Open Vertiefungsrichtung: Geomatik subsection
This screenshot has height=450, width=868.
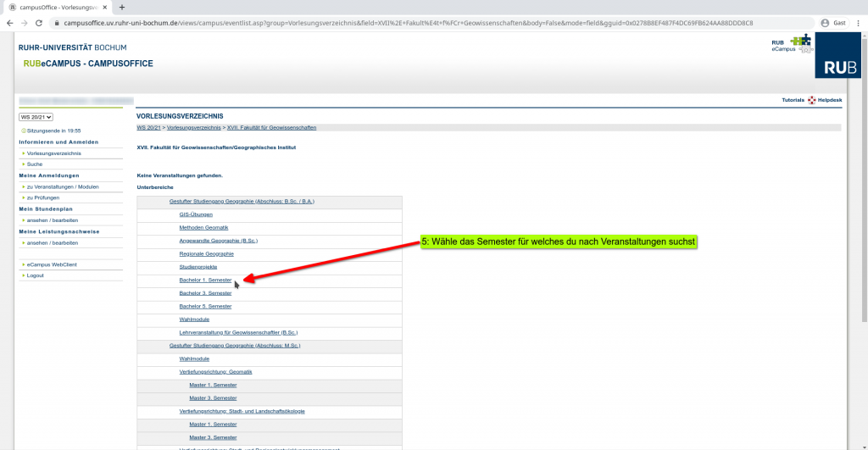tap(216, 372)
